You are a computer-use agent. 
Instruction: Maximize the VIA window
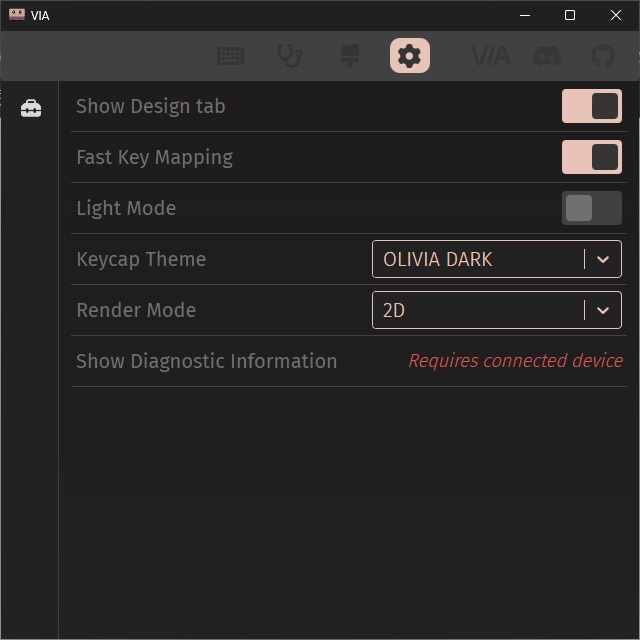tap(570, 15)
